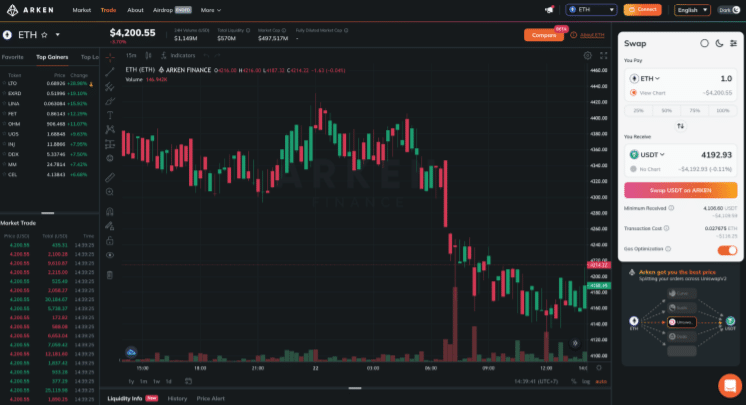Open the 15m interval selector
746x405 pixels.
pyautogui.click(x=131, y=56)
